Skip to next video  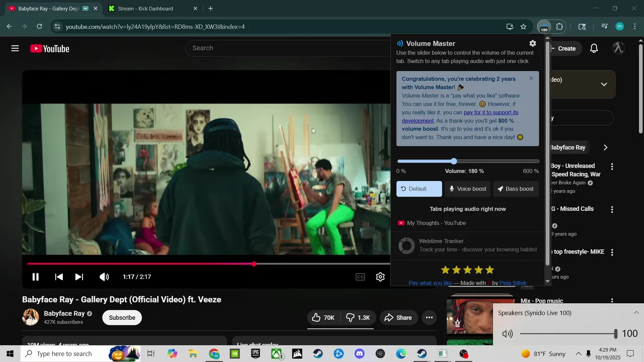click(79, 277)
